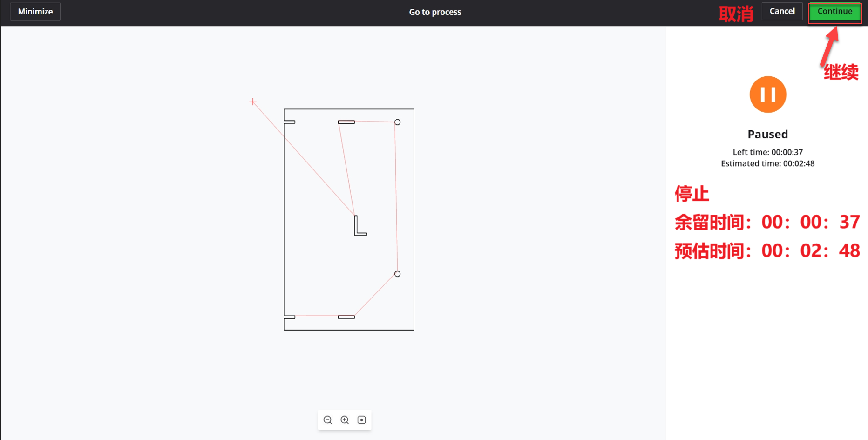Click the "Go to process" title
The width and height of the screenshot is (868, 440).
tap(435, 12)
